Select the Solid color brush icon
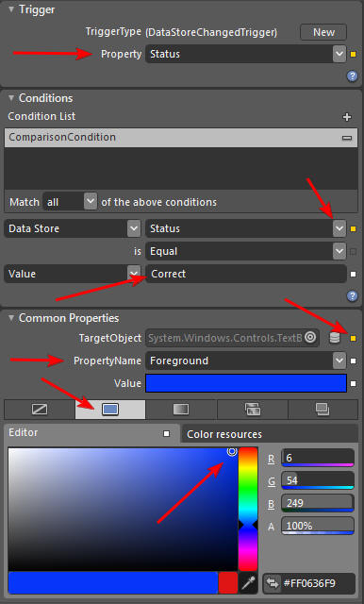Image resolution: width=364 pixels, height=604 pixels. pos(110,409)
